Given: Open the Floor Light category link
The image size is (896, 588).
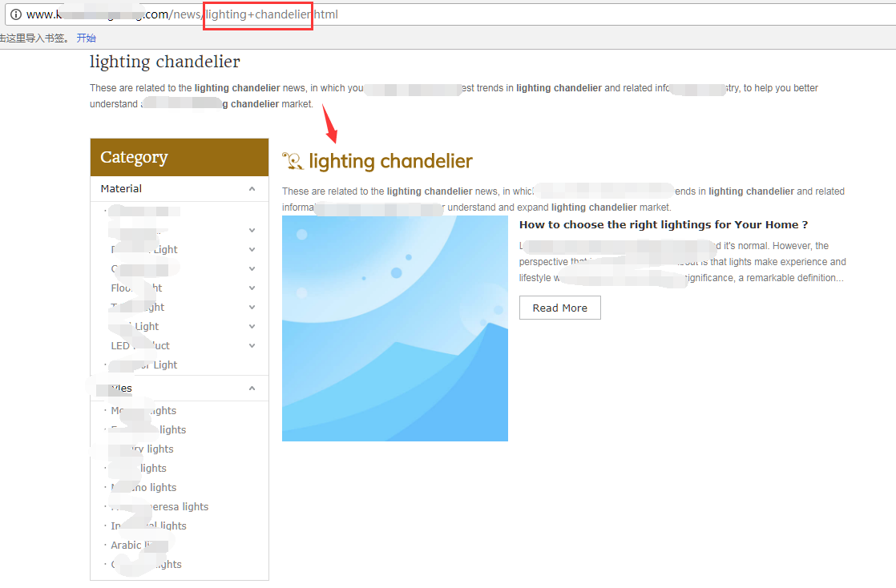Looking at the screenshot, I should [x=136, y=288].
